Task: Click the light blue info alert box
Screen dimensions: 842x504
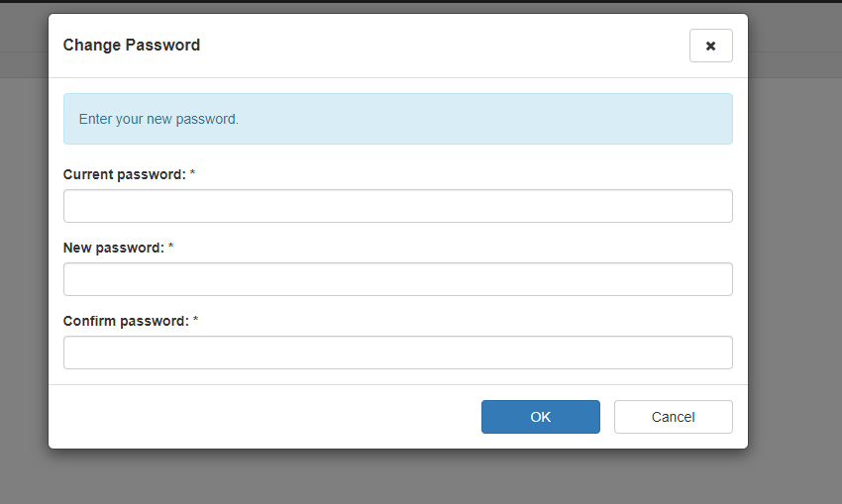Action: coord(495,119)
